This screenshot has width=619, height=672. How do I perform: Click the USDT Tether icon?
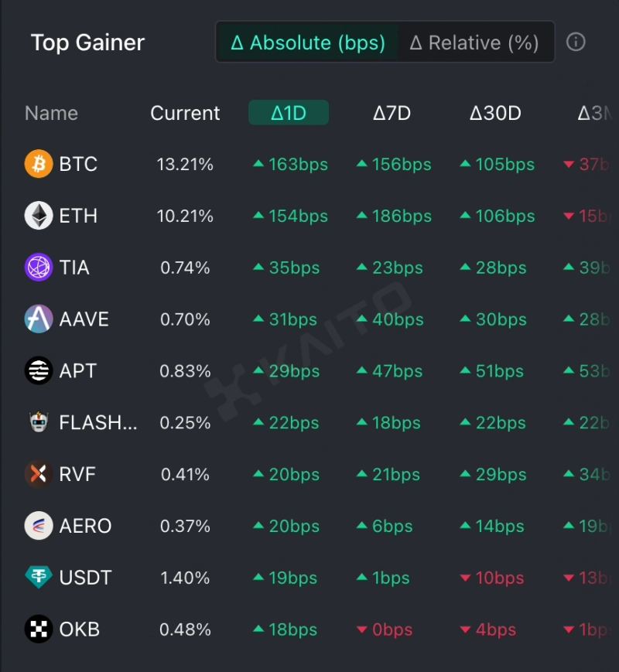(x=39, y=578)
